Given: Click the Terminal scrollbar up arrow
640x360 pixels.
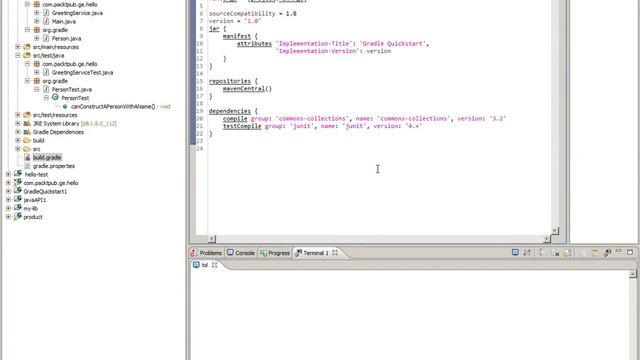Looking at the screenshot, I should (633, 274).
